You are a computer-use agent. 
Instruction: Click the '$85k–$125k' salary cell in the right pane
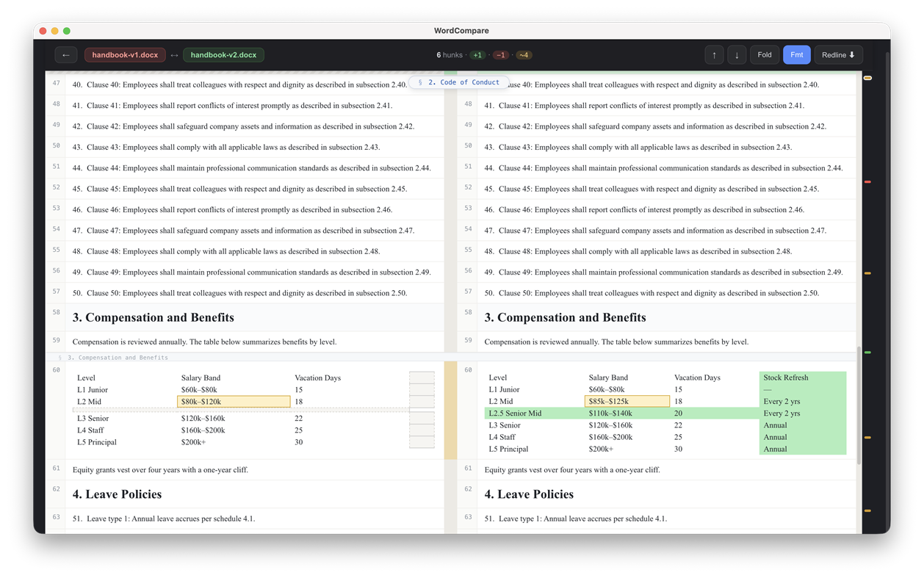pyautogui.click(x=627, y=401)
